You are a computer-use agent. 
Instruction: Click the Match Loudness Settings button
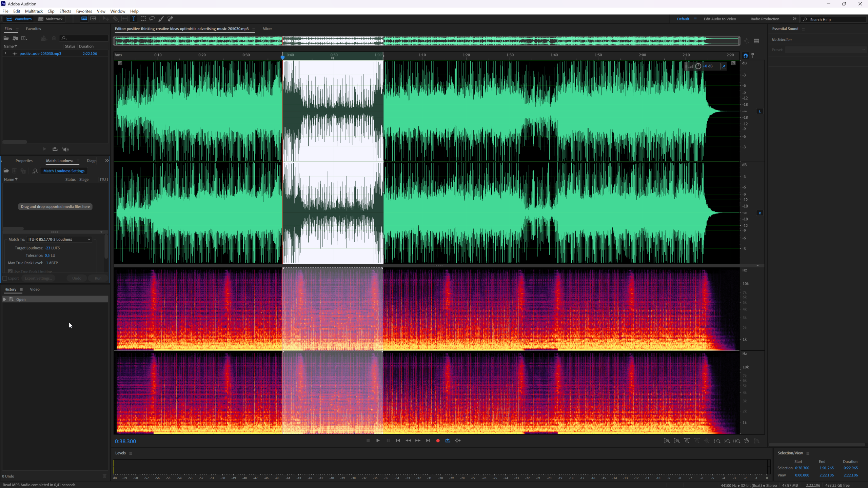pos(64,171)
